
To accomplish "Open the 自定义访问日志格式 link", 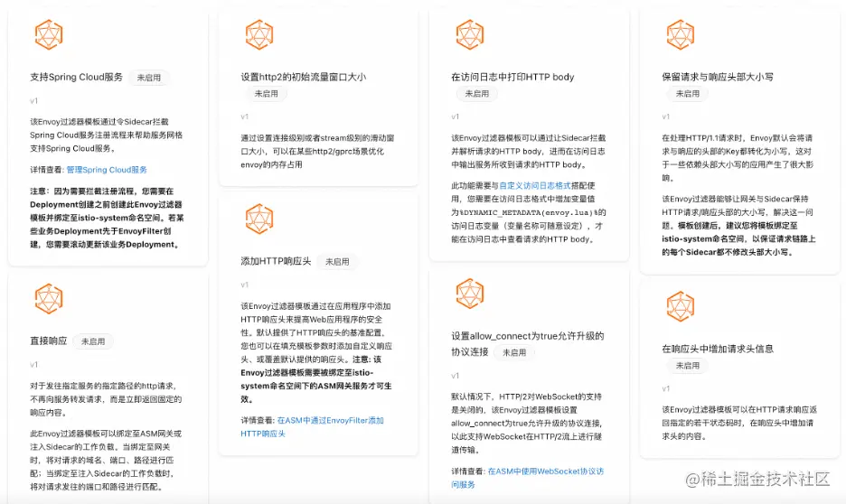I will click(535, 185).
